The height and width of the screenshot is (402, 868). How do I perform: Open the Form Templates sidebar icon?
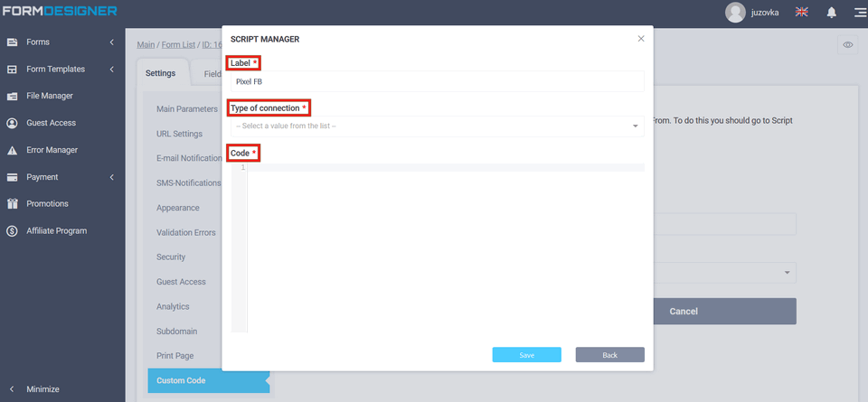coord(12,70)
